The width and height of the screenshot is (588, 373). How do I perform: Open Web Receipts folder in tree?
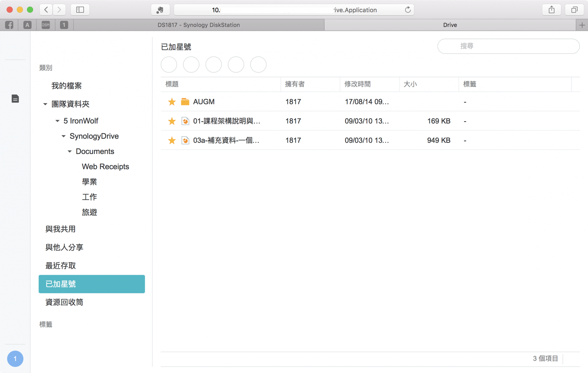click(105, 167)
